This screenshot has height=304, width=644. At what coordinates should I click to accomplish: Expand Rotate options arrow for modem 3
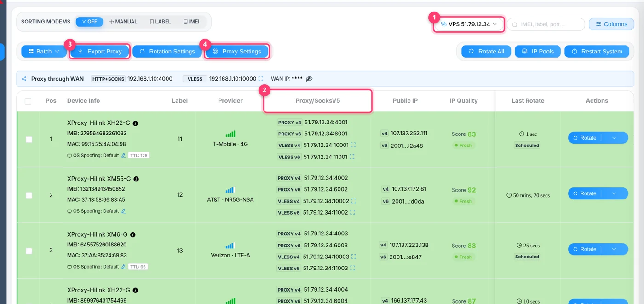pyautogui.click(x=614, y=249)
